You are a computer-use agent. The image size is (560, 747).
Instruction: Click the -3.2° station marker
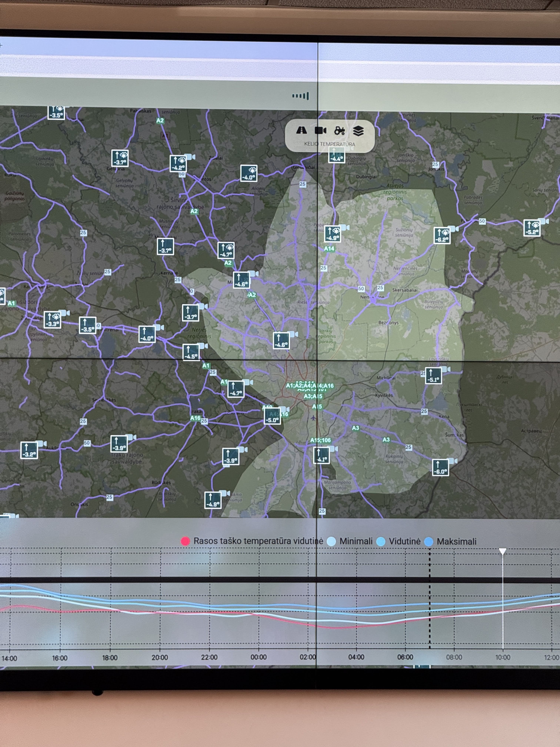click(x=29, y=450)
